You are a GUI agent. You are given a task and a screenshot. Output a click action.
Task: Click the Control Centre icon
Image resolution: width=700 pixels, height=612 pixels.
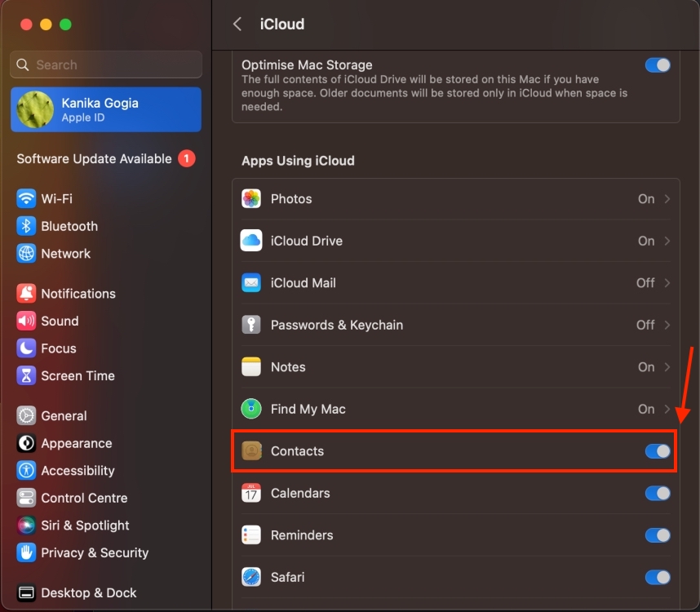tap(26, 498)
